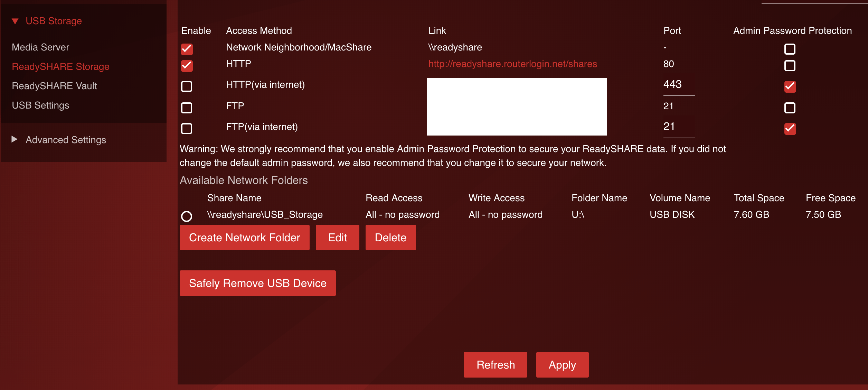Enable FTP(via internet) access checkbox
Image resolution: width=868 pixels, height=390 pixels.
(187, 129)
